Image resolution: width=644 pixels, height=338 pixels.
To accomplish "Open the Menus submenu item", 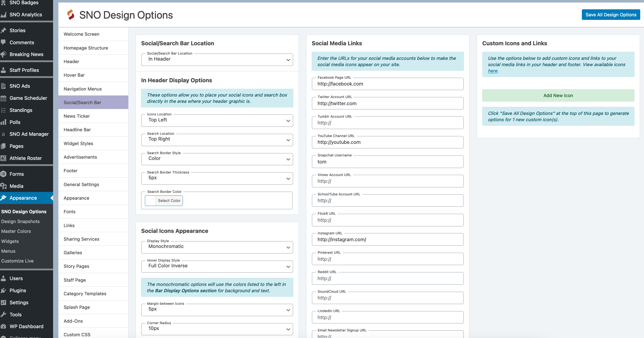I will (8, 251).
